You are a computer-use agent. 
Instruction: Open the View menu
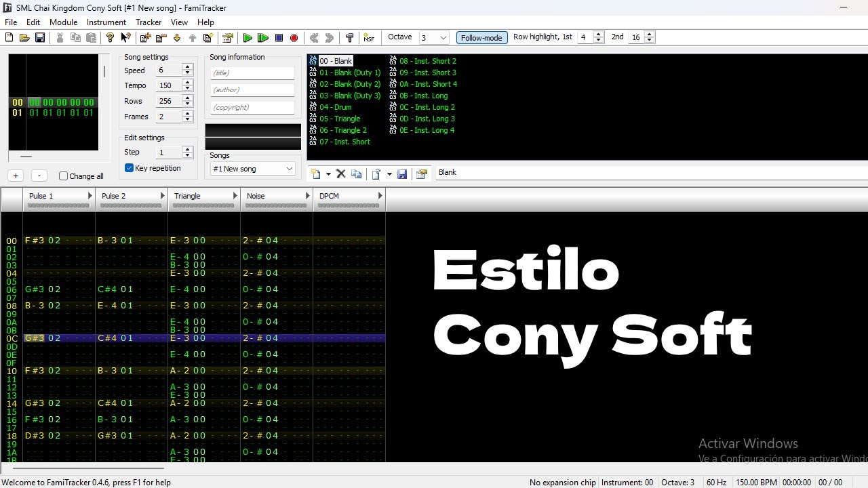(x=180, y=22)
